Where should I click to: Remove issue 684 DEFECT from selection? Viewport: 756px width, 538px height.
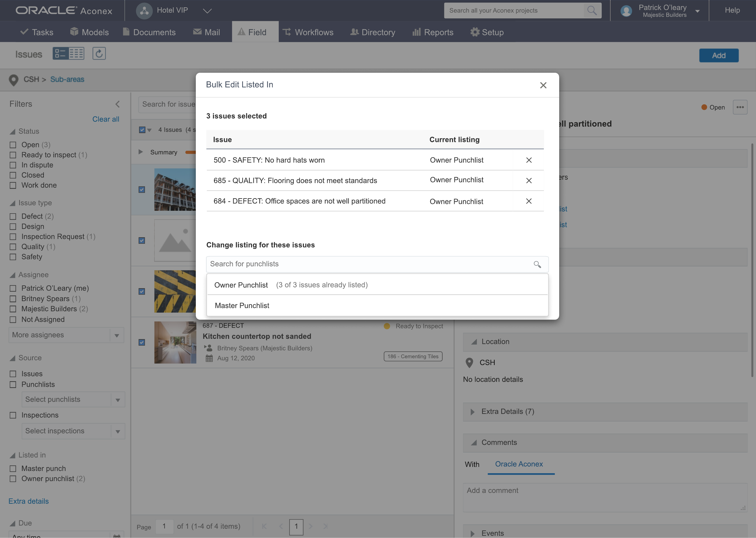(x=529, y=201)
